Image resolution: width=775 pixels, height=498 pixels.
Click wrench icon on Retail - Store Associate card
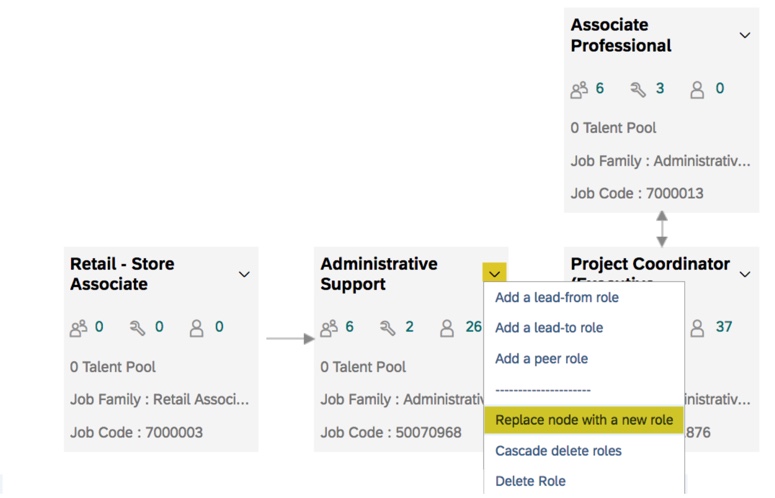tap(138, 327)
